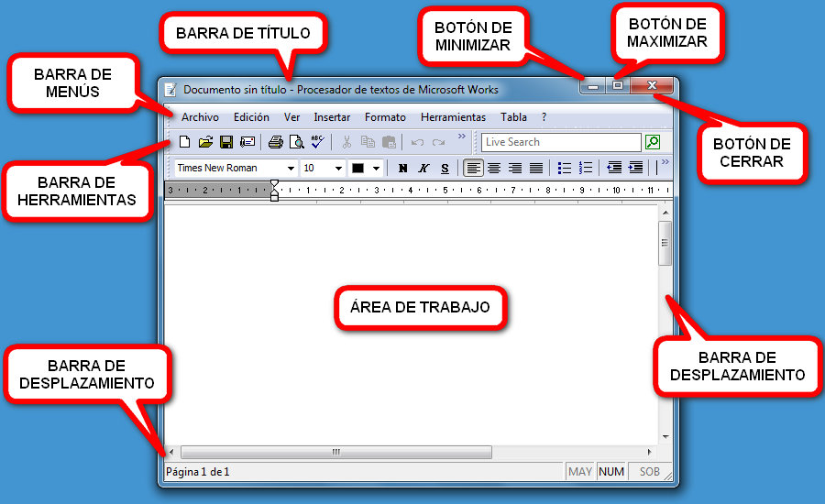The height and width of the screenshot is (504, 825).
Task: Toggle underline formatting with the S button
Action: 445,169
